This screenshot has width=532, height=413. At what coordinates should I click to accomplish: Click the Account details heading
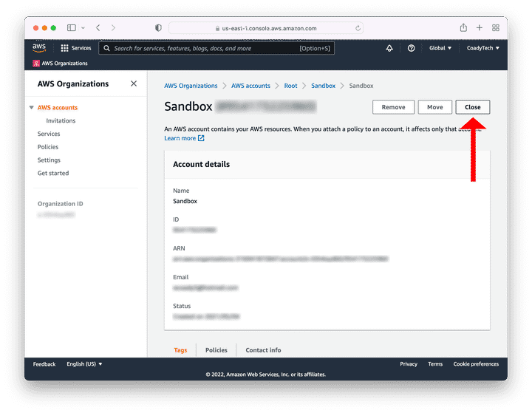[201, 164]
